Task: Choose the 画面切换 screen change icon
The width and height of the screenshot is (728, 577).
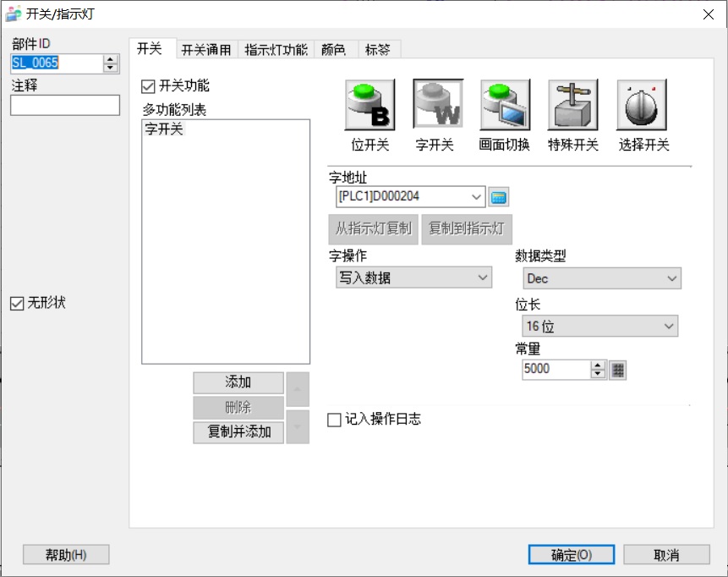Action: point(505,105)
